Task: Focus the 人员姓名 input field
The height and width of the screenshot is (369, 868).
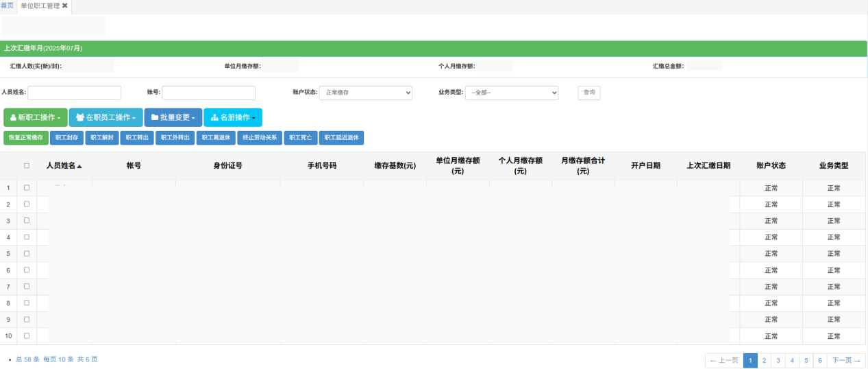Action: [74, 93]
